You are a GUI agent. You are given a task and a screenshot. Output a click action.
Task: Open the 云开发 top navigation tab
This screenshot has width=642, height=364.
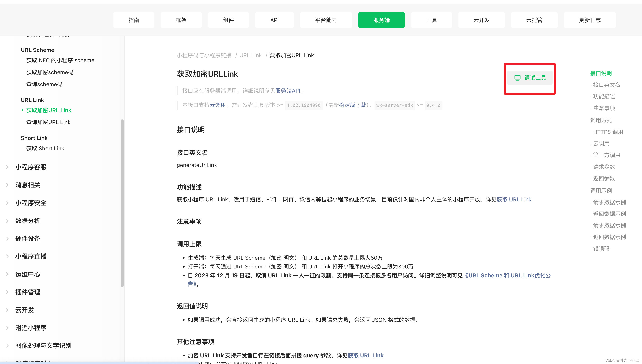coord(481,20)
